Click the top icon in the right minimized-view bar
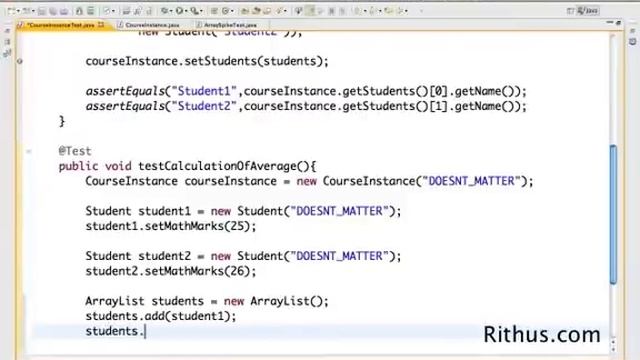640x360 pixels. [632, 31]
